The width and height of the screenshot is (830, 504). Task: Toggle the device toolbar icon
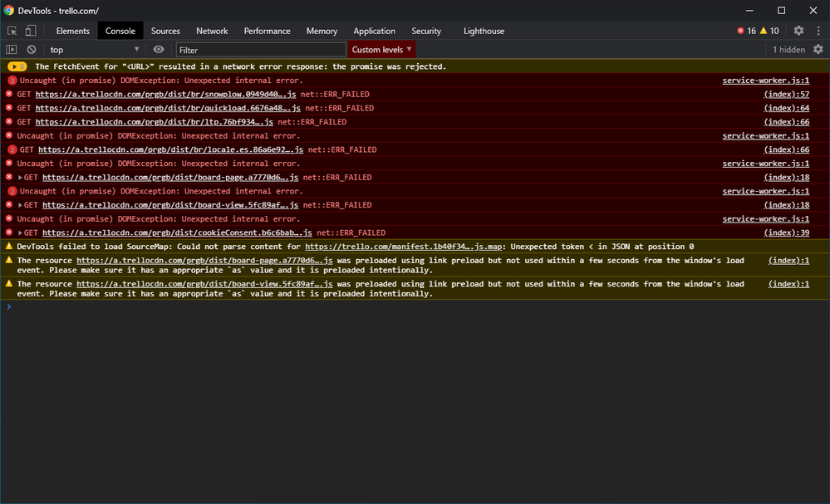point(31,31)
